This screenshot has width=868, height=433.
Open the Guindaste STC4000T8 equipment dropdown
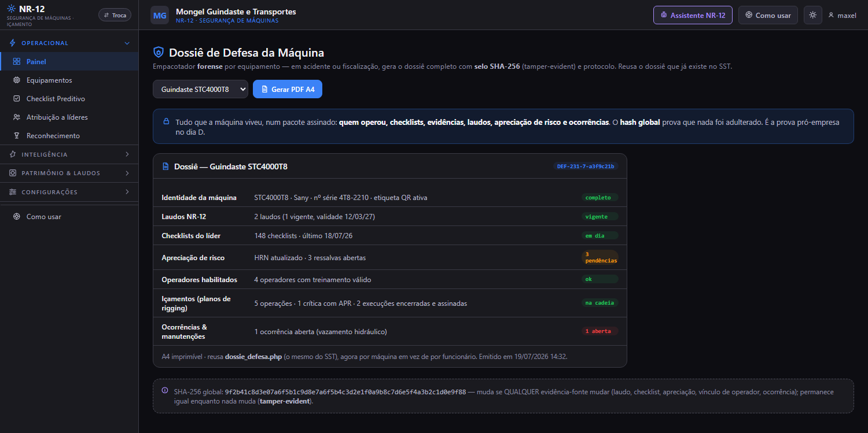(x=200, y=89)
